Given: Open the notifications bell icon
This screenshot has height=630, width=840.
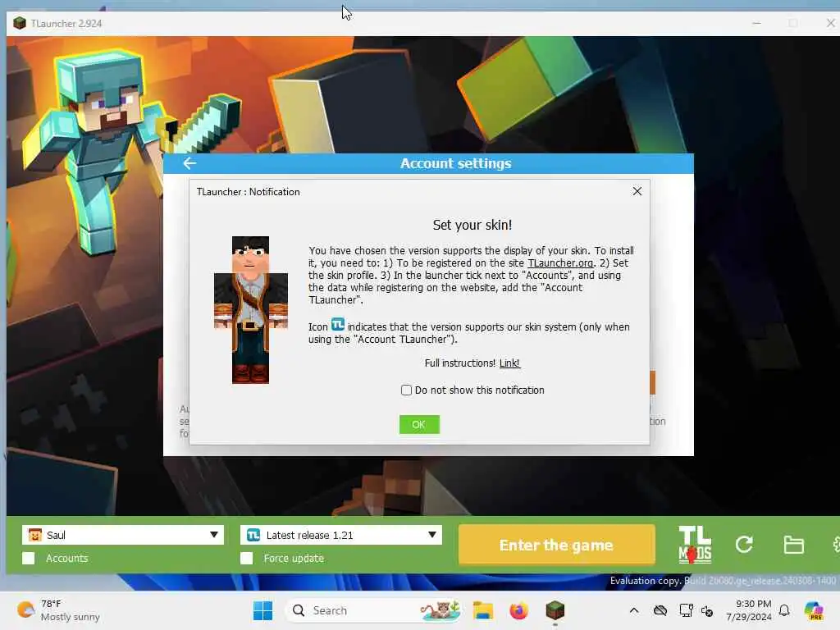Looking at the screenshot, I should click(x=784, y=610).
